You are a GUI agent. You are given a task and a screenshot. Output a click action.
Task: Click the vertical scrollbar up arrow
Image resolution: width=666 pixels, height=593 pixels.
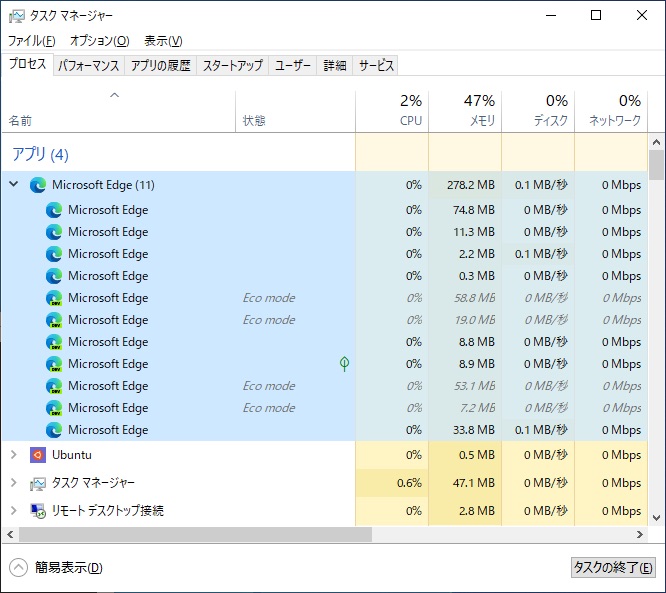coord(657,142)
